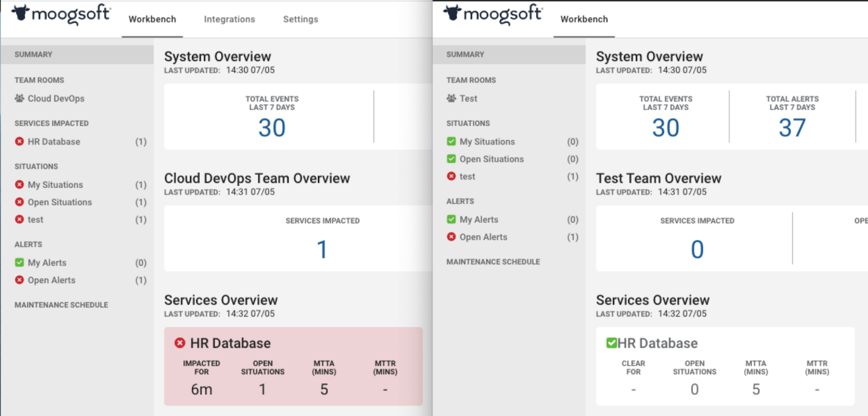
Task: Open the Settings tab
Action: [301, 19]
